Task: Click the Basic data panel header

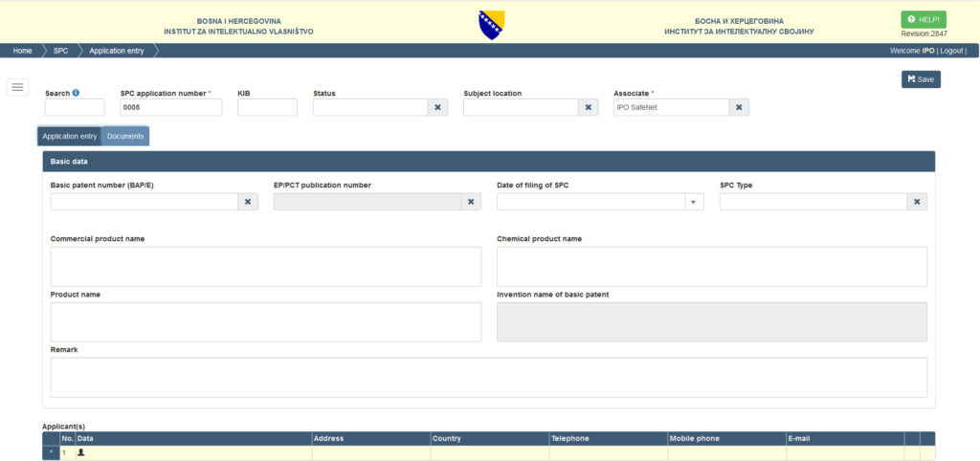Action: pyautogui.click(x=489, y=162)
